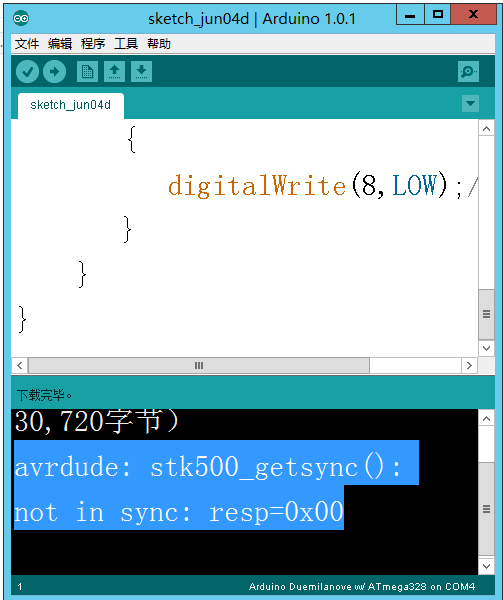Save the sketch with the down-arrow icon
This screenshot has width=503, height=600.
pyautogui.click(x=142, y=72)
